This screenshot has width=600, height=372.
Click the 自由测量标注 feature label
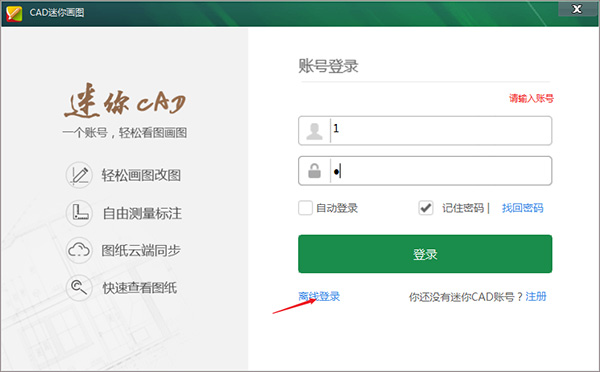coord(142,213)
